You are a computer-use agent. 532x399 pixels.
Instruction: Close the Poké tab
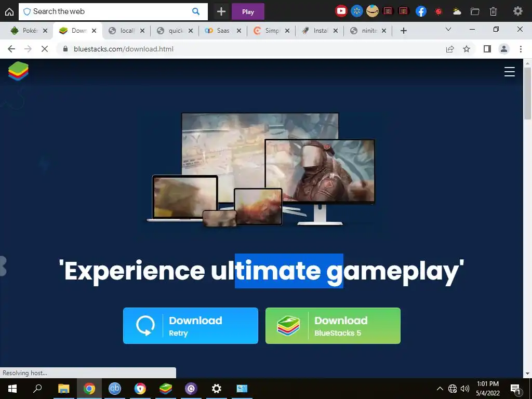[x=45, y=31]
